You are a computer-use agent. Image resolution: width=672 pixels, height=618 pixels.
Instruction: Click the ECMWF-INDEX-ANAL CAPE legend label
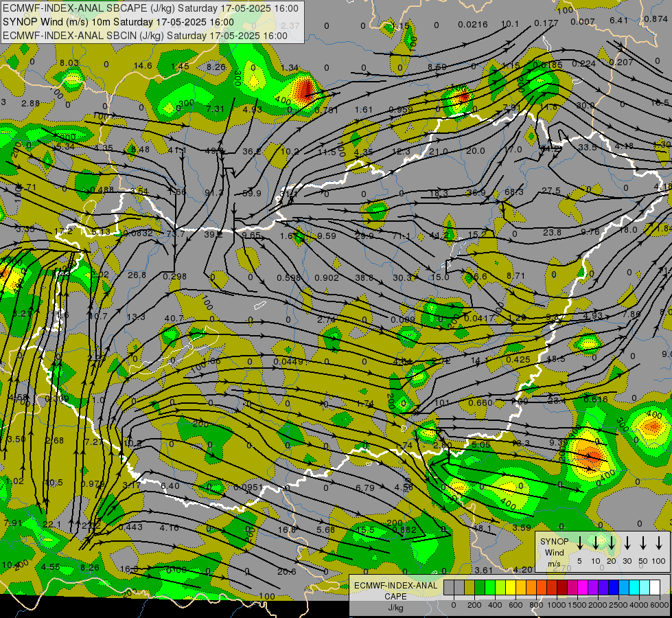tap(395, 591)
